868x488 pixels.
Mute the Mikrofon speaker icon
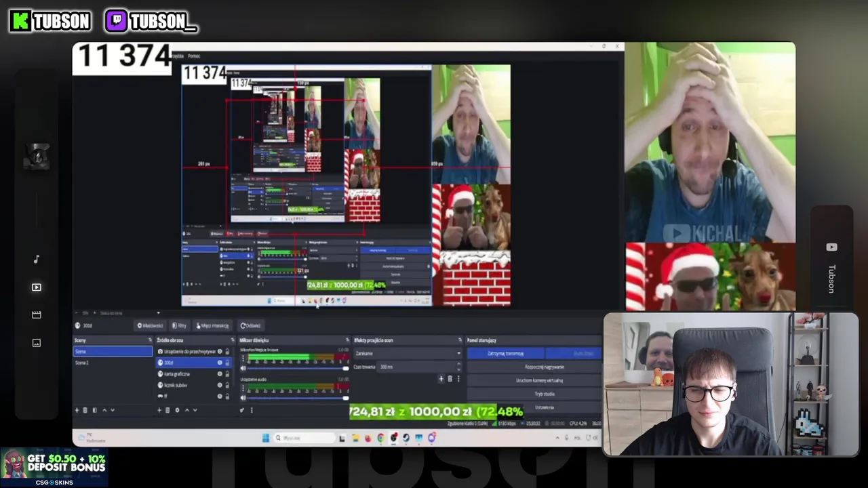pyautogui.click(x=243, y=368)
